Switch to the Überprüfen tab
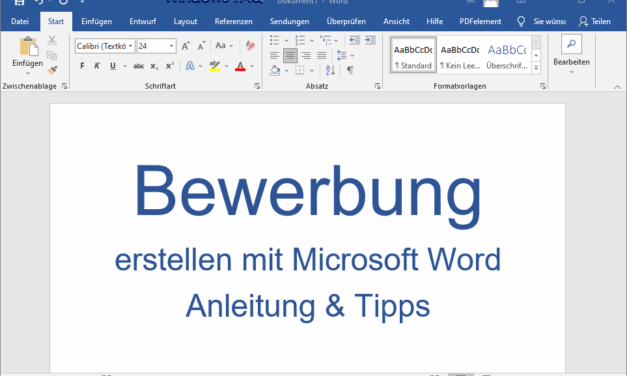The width and height of the screenshot is (627, 376). tap(346, 22)
